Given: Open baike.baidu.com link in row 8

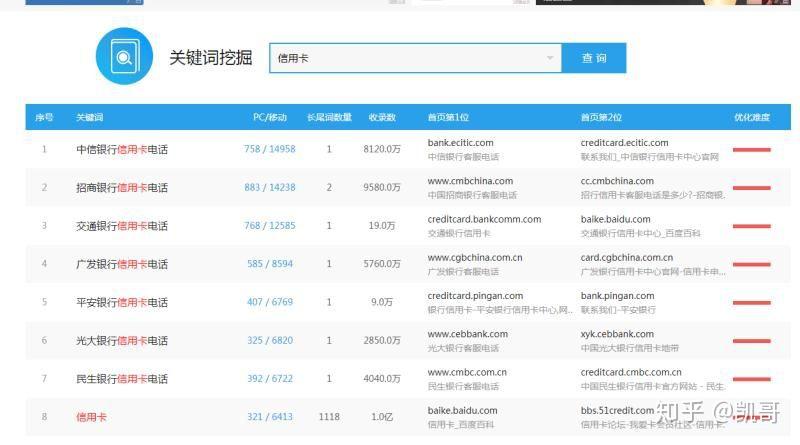Looking at the screenshot, I should tap(462, 411).
